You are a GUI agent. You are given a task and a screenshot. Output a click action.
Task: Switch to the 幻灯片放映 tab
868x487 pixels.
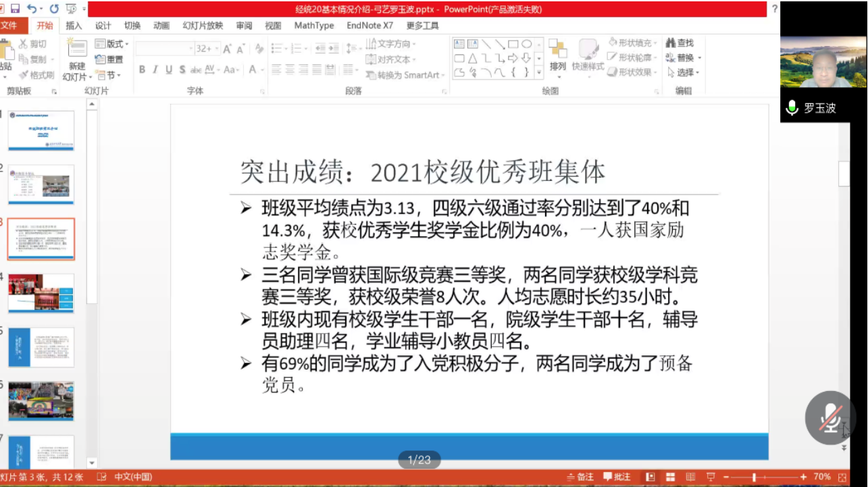[x=202, y=26]
